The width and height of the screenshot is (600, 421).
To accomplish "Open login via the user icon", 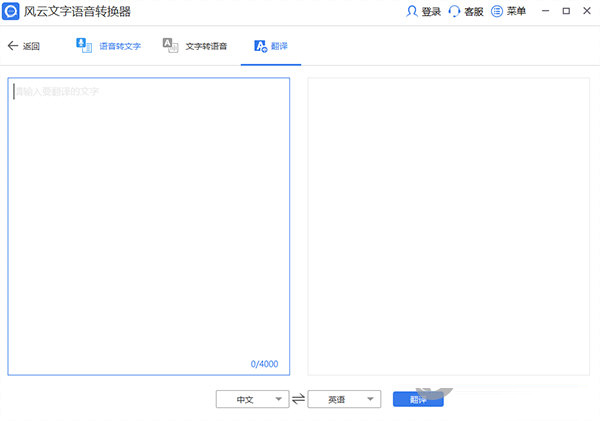I will pyautogui.click(x=411, y=12).
